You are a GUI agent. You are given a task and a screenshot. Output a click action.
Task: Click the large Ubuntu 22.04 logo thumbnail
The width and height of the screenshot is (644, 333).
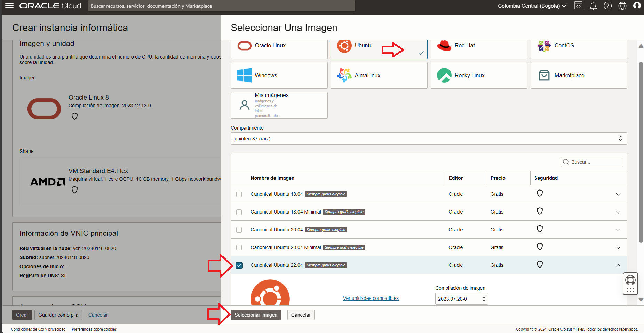pos(270,293)
